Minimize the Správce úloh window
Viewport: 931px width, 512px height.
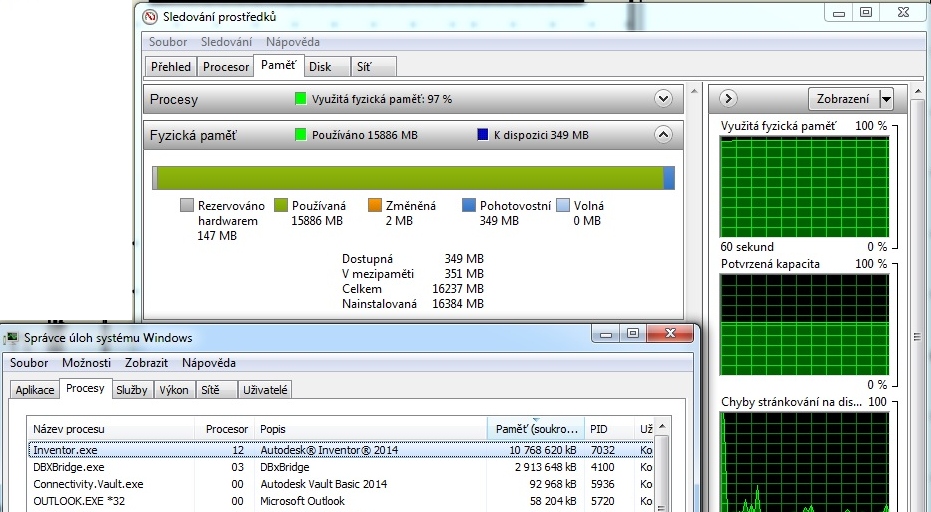coord(606,334)
